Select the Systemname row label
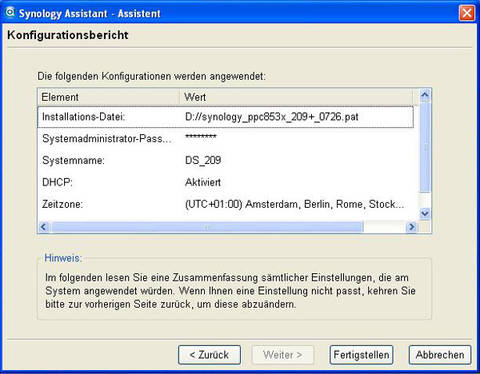The width and height of the screenshot is (480, 374). 73,160
